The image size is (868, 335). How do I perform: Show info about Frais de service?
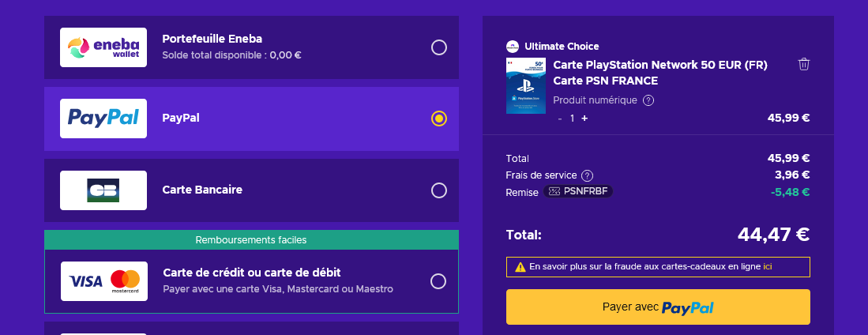coord(587,175)
